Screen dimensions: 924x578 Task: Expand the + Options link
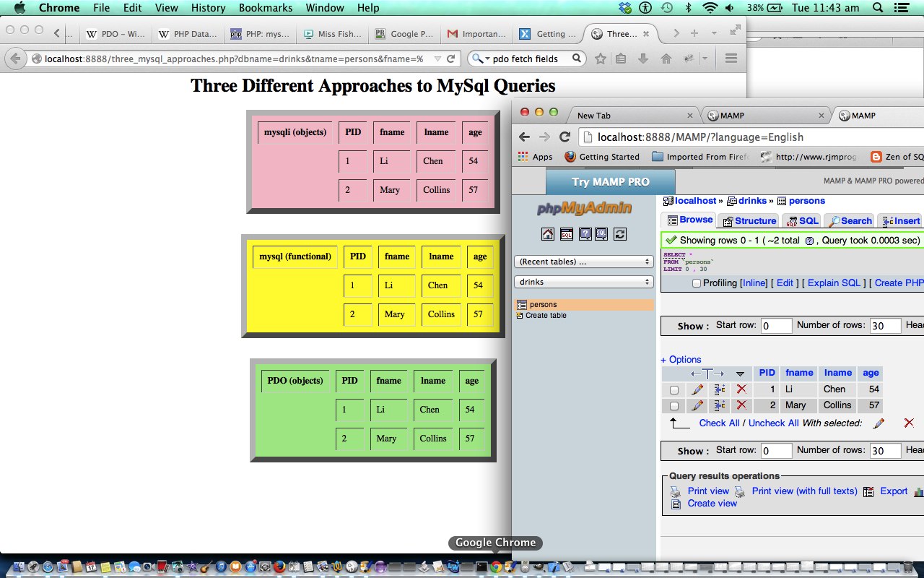(x=681, y=359)
